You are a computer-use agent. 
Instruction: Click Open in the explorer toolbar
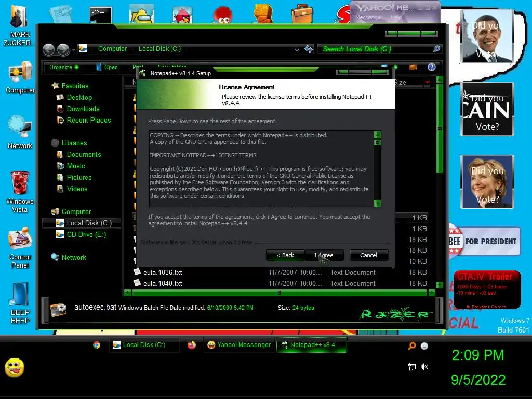(x=107, y=67)
